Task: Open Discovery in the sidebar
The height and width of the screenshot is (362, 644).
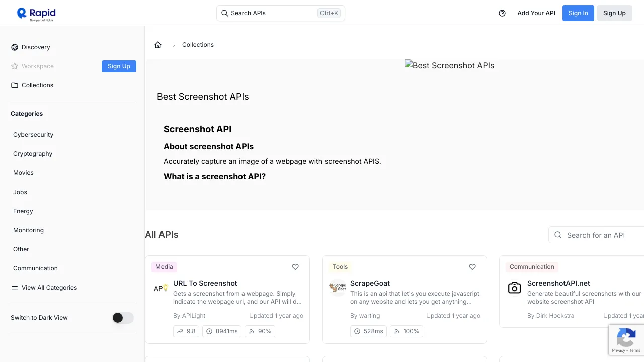Action: click(36, 47)
